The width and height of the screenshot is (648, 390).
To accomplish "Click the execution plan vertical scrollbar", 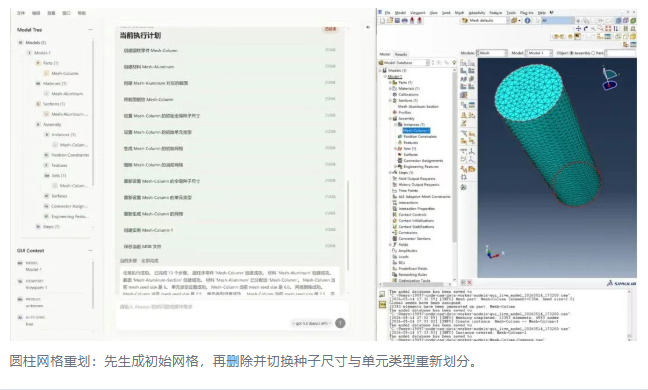I will (x=348, y=225).
